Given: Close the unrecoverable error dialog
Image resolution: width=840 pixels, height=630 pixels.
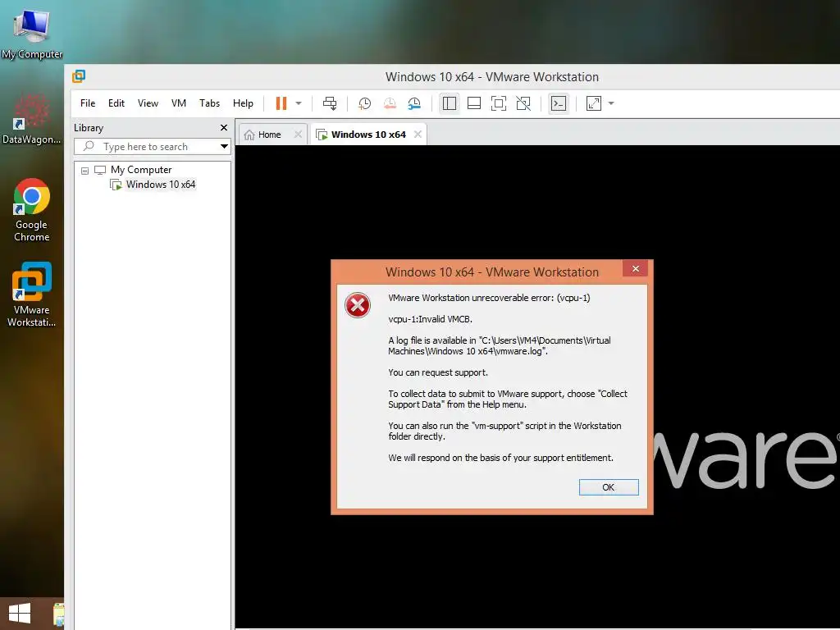Looking at the screenshot, I should [x=636, y=268].
